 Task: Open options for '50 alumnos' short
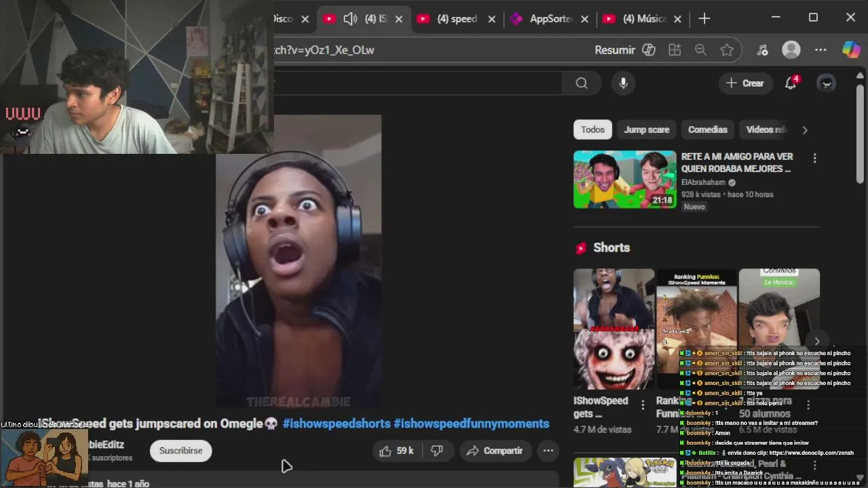tap(808, 405)
